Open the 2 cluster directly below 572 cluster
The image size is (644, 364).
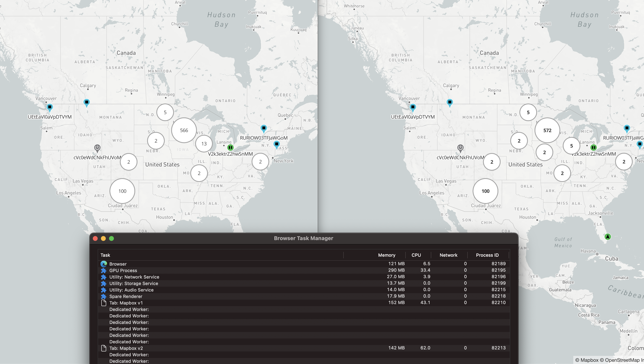coord(545,152)
